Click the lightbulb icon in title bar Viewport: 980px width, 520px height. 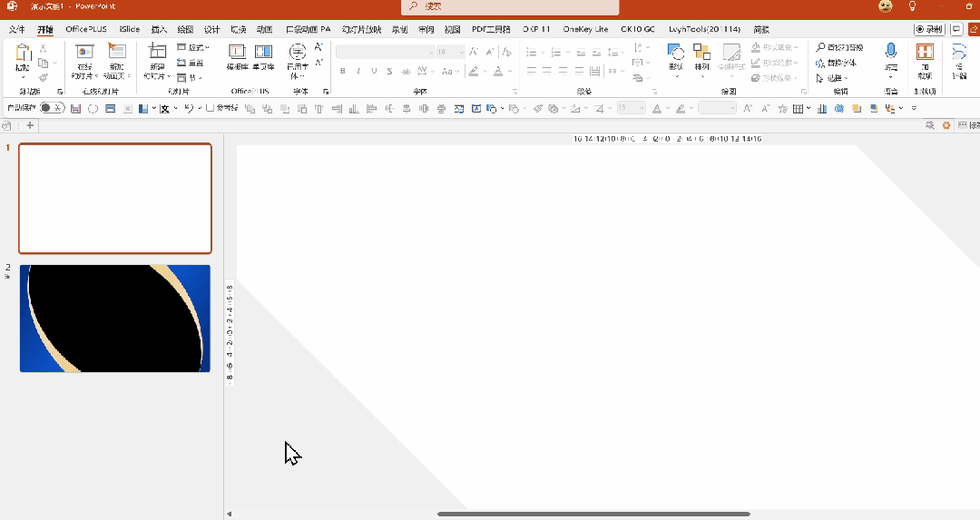913,6
